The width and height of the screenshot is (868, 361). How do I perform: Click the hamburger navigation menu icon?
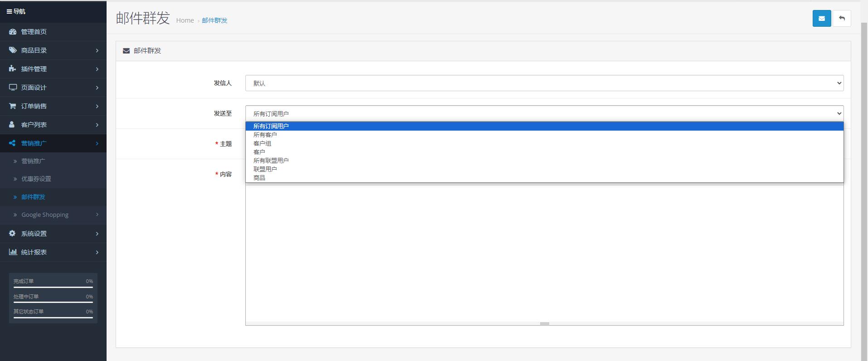click(9, 11)
